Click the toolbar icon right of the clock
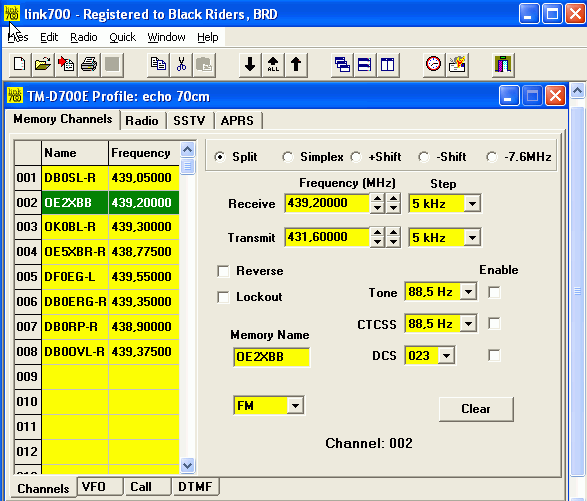Screen dimensions: 587x501 coord(457,65)
